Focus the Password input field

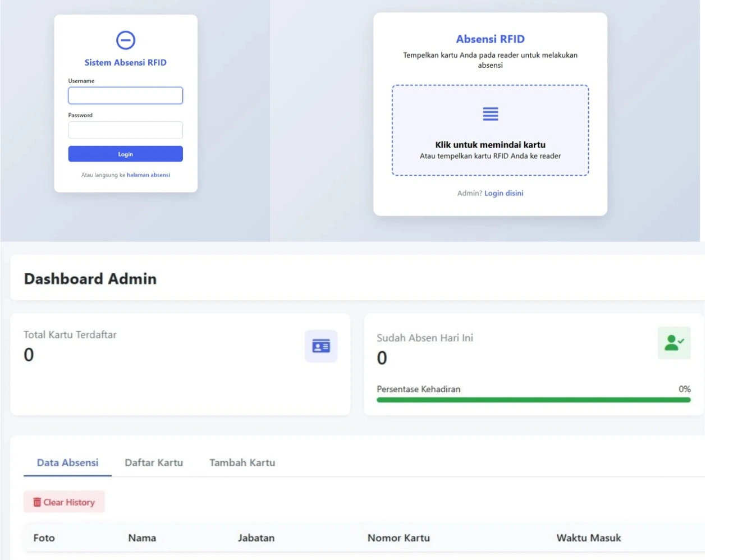[x=126, y=130]
